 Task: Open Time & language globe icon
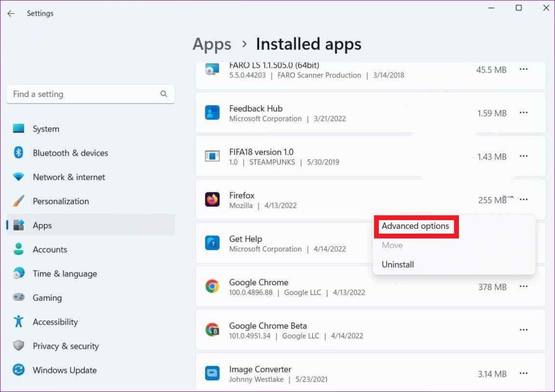point(18,273)
